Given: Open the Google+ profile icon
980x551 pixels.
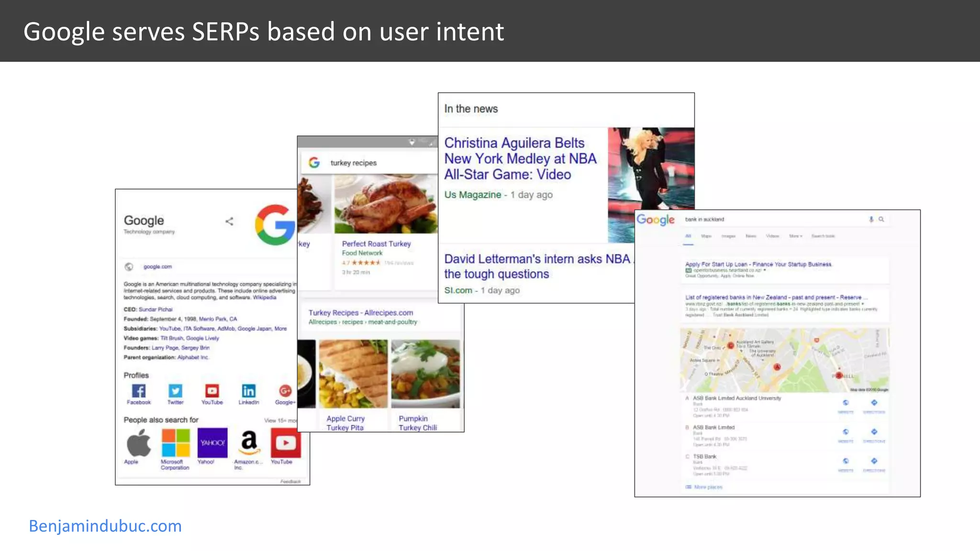Looking at the screenshot, I should coord(285,391).
